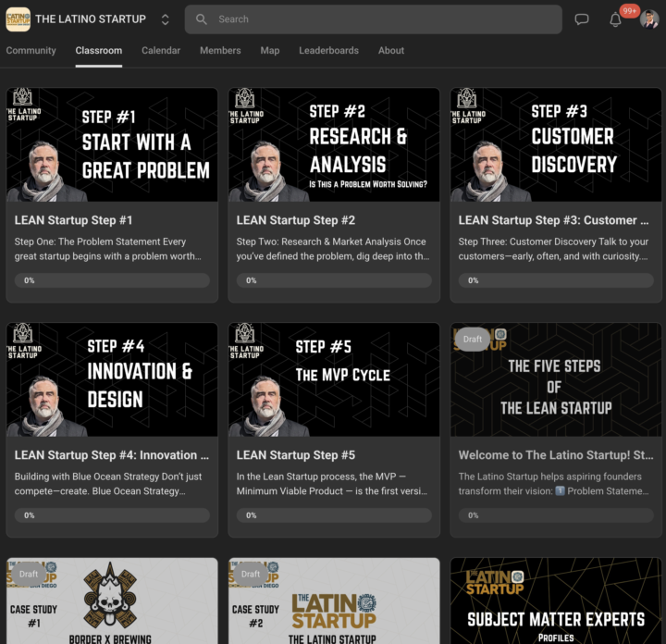This screenshot has width=666, height=644.
Task: Click the progress bar under Step #3 Customer
Action: (x=556, y=280)
